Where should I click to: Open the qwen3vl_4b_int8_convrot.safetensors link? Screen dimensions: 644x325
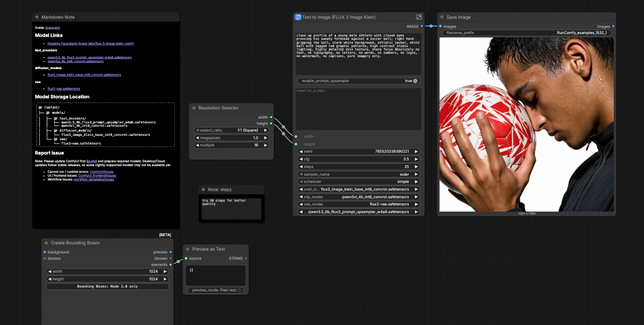pos(75,61)
